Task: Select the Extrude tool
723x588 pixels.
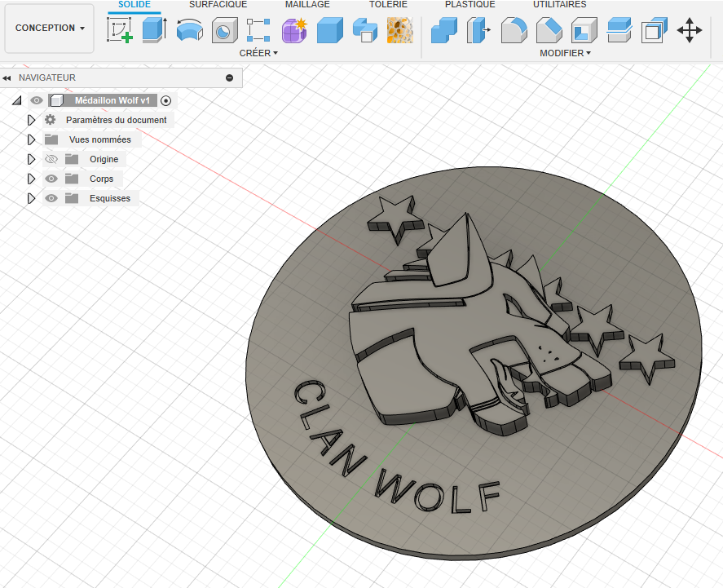Action: pos(155,30)
